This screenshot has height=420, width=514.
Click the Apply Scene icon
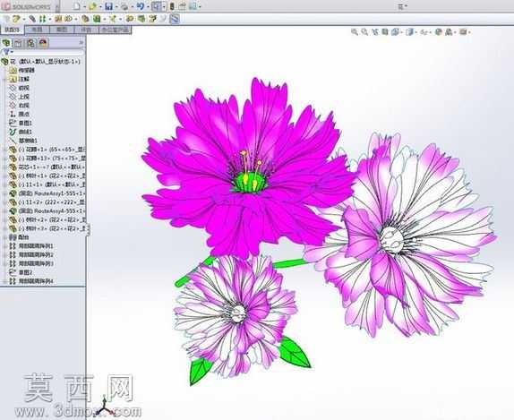(x=449, y=32)
